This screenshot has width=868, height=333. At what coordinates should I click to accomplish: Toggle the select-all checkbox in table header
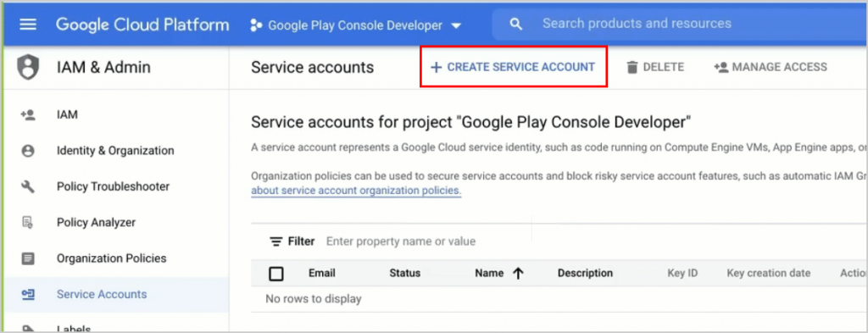pos(275,273)
